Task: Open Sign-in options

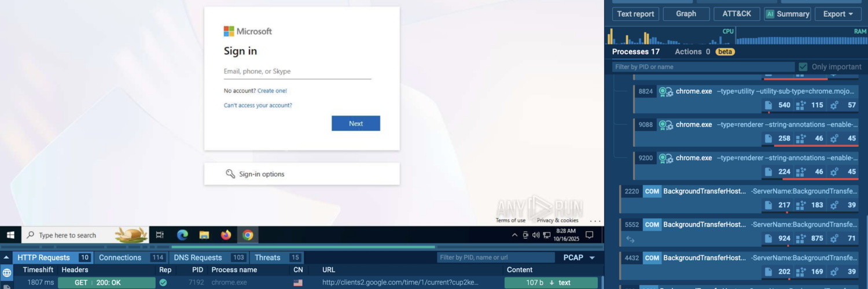Action: click(302, 174)
